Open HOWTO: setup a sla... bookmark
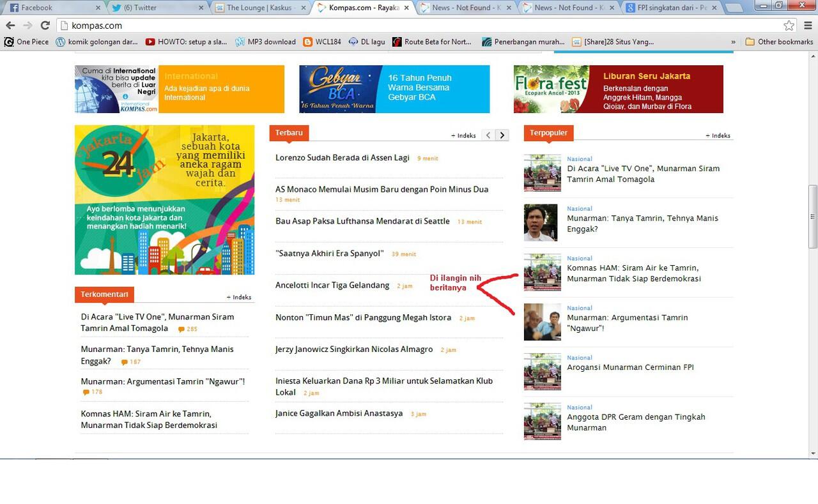Viewport: 818px width, 504px height. [x=186, y=42]
